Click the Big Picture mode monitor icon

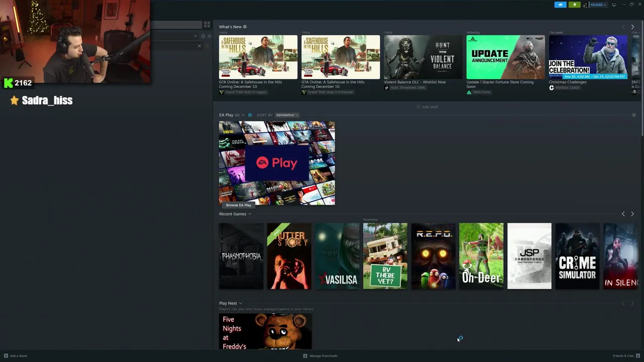pyautogui.click(x=614, y=5)
